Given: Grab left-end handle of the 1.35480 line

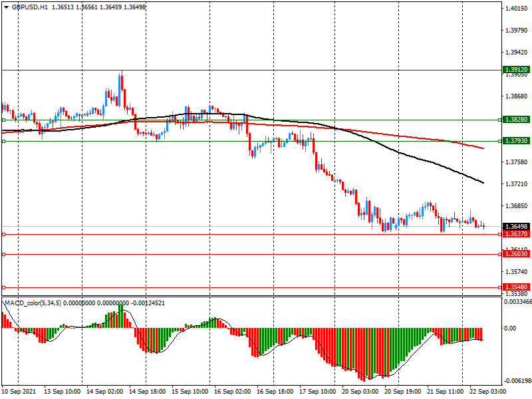Looking at the screenshot, I should pos(4,288).
